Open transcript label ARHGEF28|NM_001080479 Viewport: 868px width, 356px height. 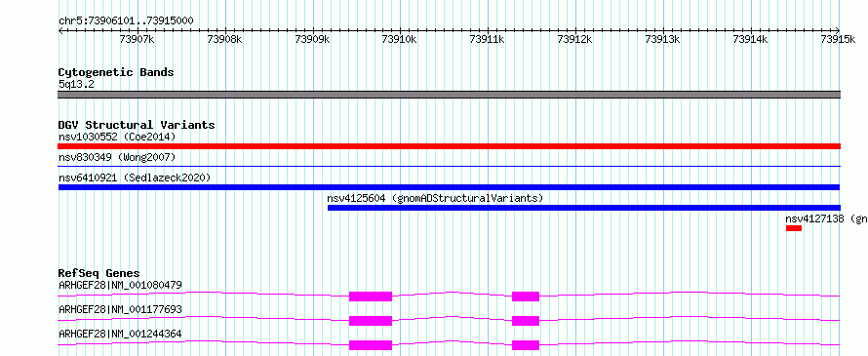[x=120, y=285]
